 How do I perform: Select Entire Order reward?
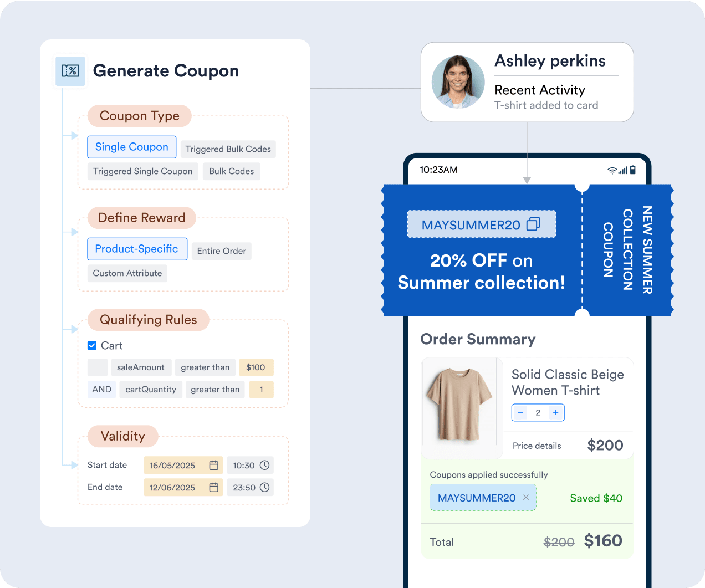click(222, 251)
